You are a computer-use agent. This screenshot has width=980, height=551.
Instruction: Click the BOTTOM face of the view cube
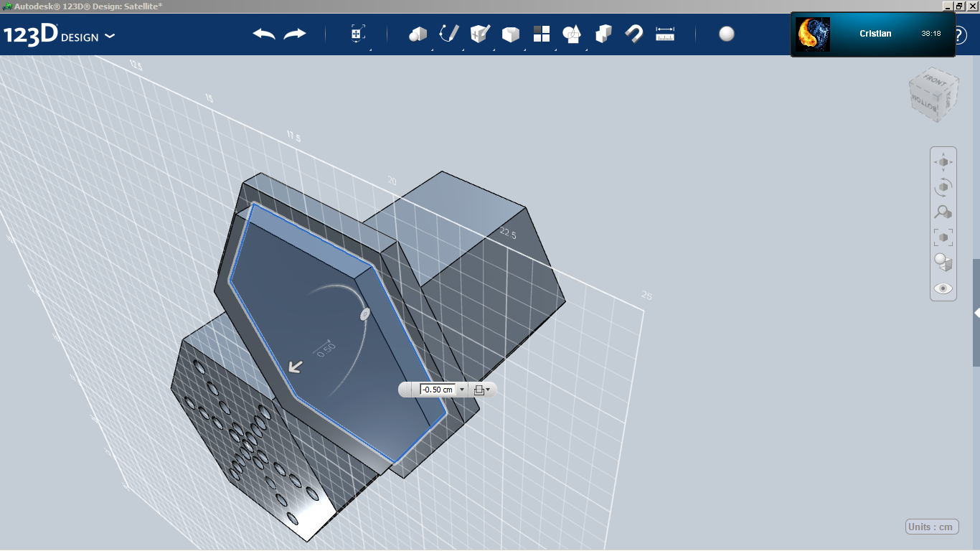pyautogui.click(x=925, y=103)
